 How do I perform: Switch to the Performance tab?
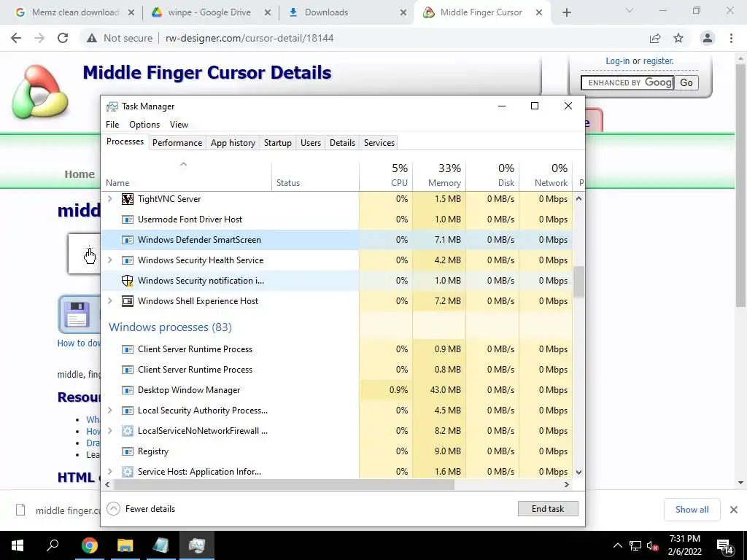(x=177, y=143)
